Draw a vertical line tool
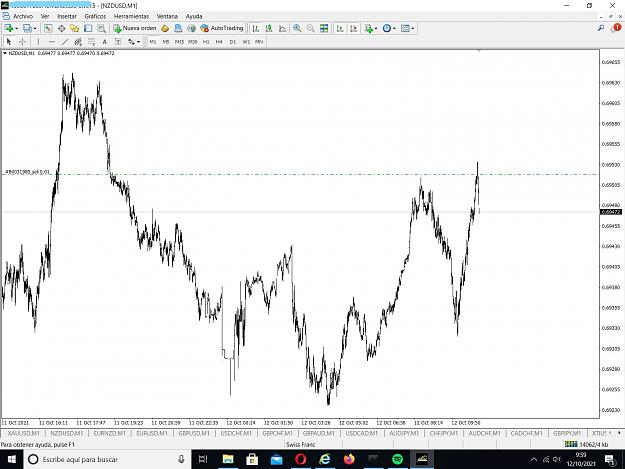The image size is (625, 469). pyautogui.click(x=38, y=41)
